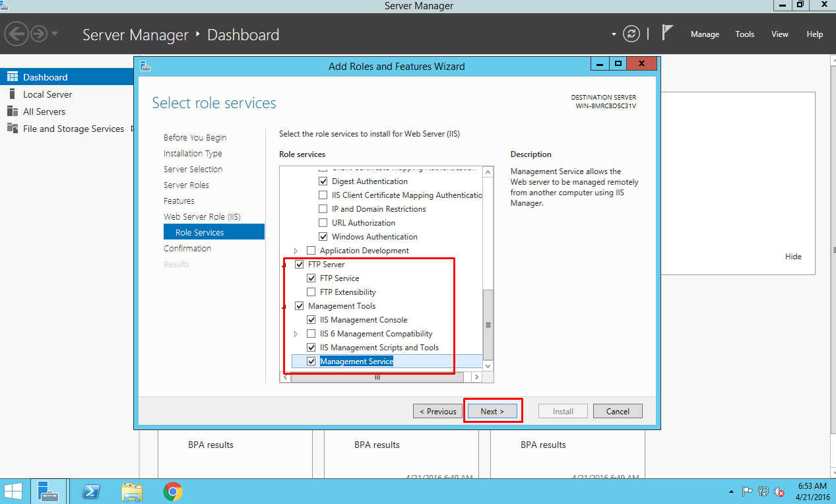
Task: Click the role services list scroll-down arrow
Action: (x=488, y=366)
